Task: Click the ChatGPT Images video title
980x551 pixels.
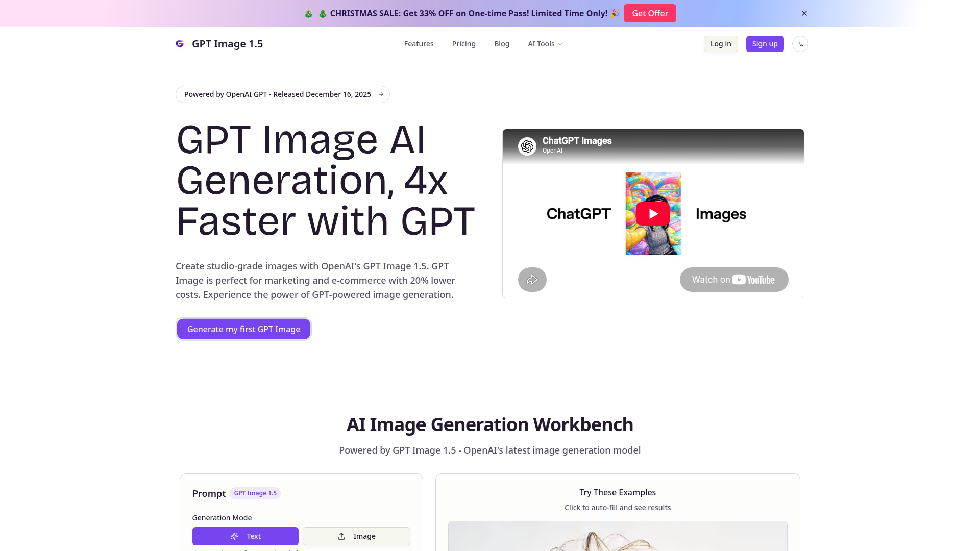Action: click(577, 141)
